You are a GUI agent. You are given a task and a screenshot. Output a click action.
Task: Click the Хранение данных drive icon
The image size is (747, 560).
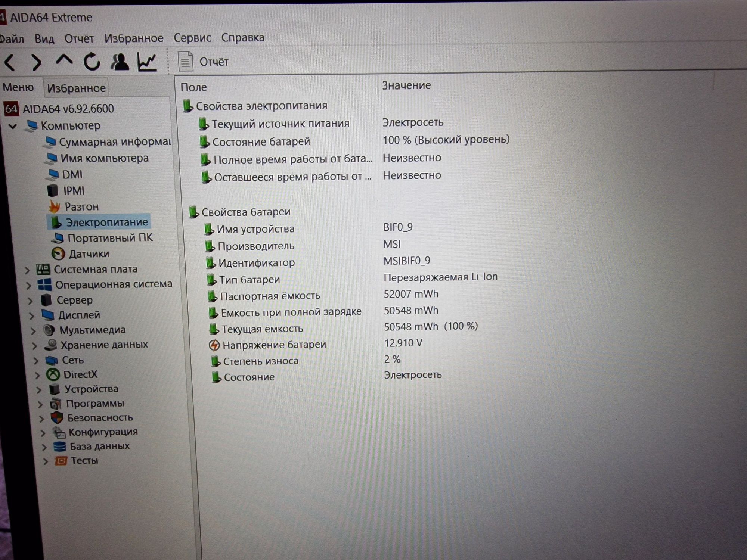[x=50, y=345]
